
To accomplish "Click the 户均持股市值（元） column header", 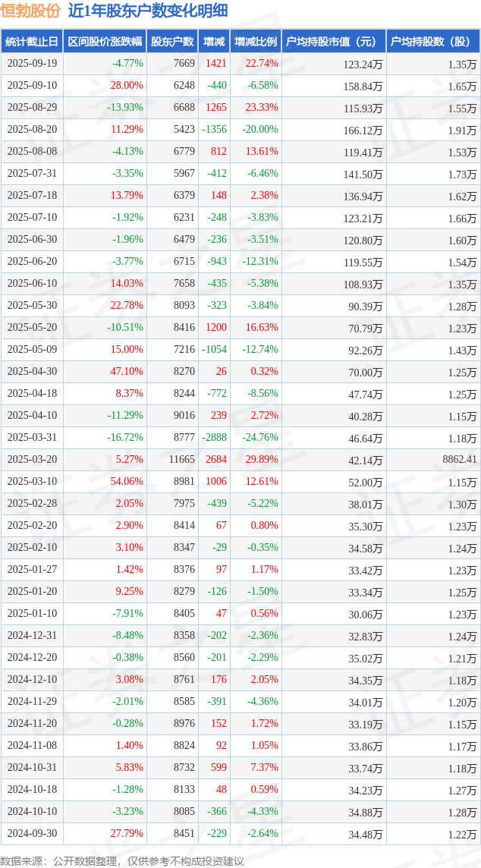I will pos(334,42).
